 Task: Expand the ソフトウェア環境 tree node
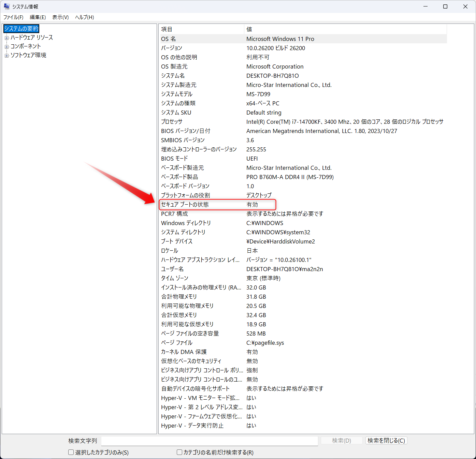pyautogui.click(x=6, y=56)
